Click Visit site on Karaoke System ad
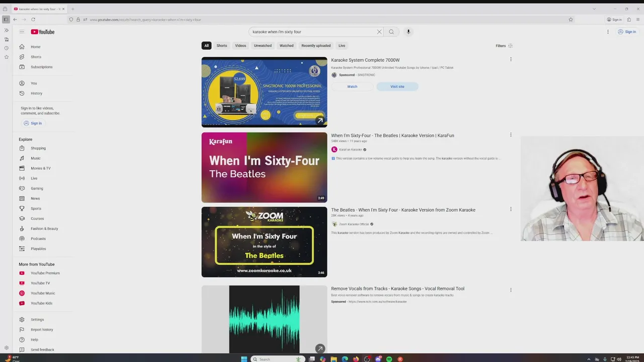Viewport: 644px width, 362px height. point(397,86)
